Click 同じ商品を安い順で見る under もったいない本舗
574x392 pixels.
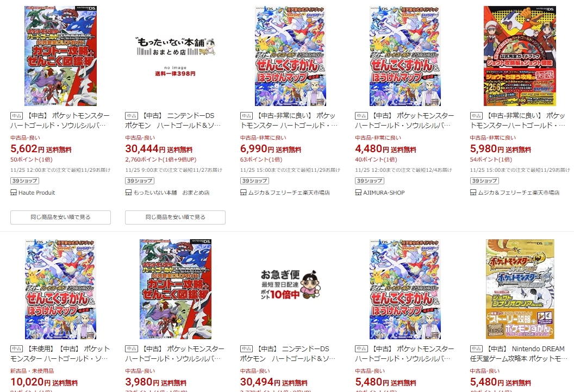tap(176, 217)
